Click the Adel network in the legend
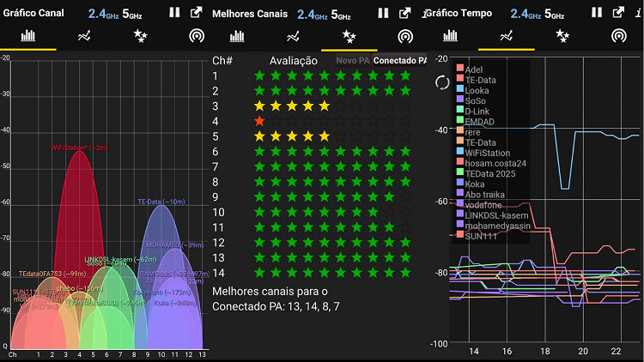 point(476,68)
